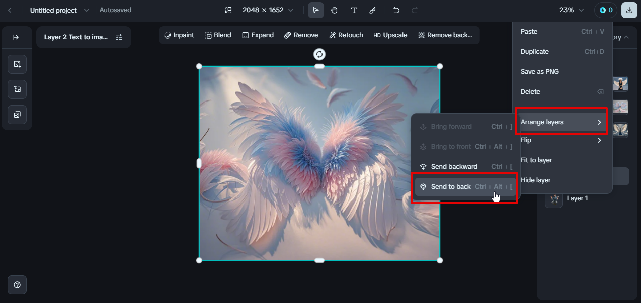Viewport: 644px width, 303px height.
Task: Click the first left sidebar image tool icon
Action: pyautogui.click(x=17, y=64)
